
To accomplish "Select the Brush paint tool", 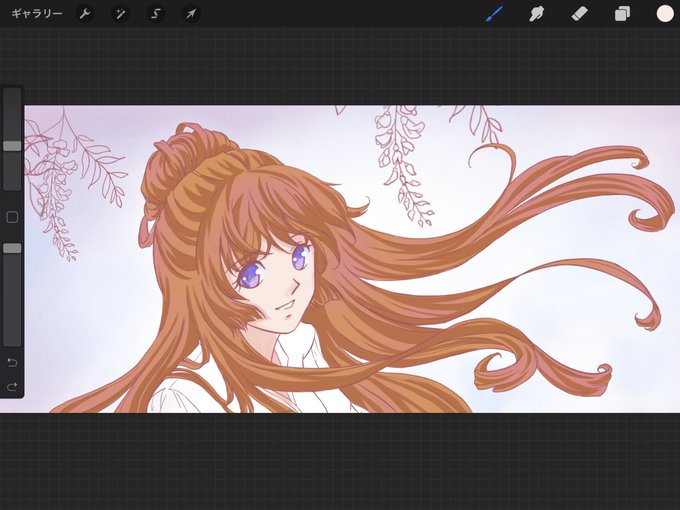I will coord(495,14).
